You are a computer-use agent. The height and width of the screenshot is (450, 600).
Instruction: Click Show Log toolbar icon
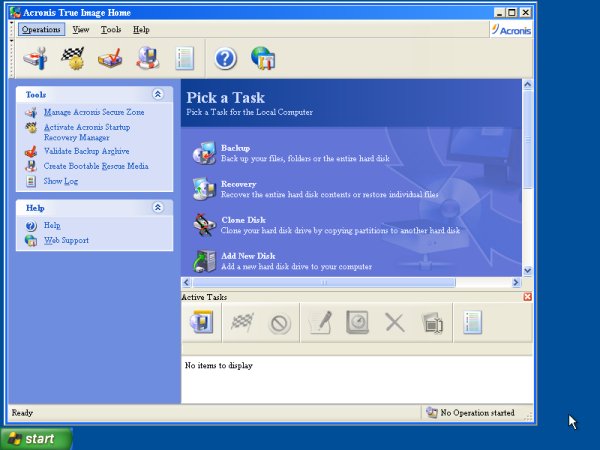[185, 59]
